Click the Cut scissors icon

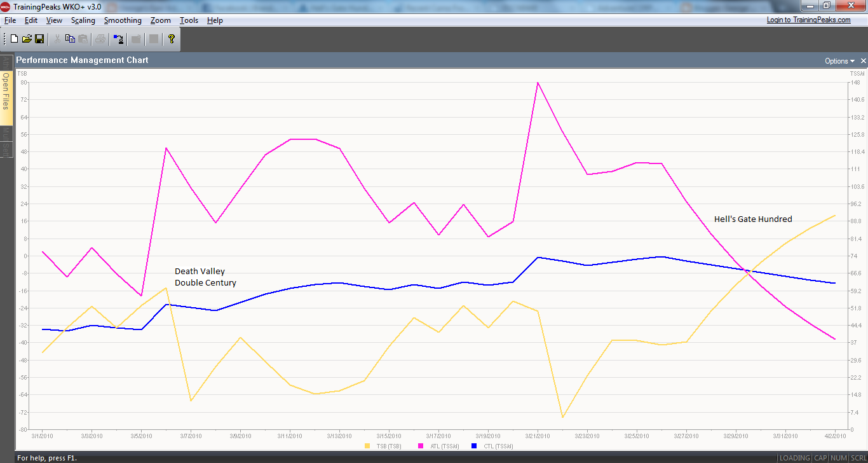(x=57, y=39)
